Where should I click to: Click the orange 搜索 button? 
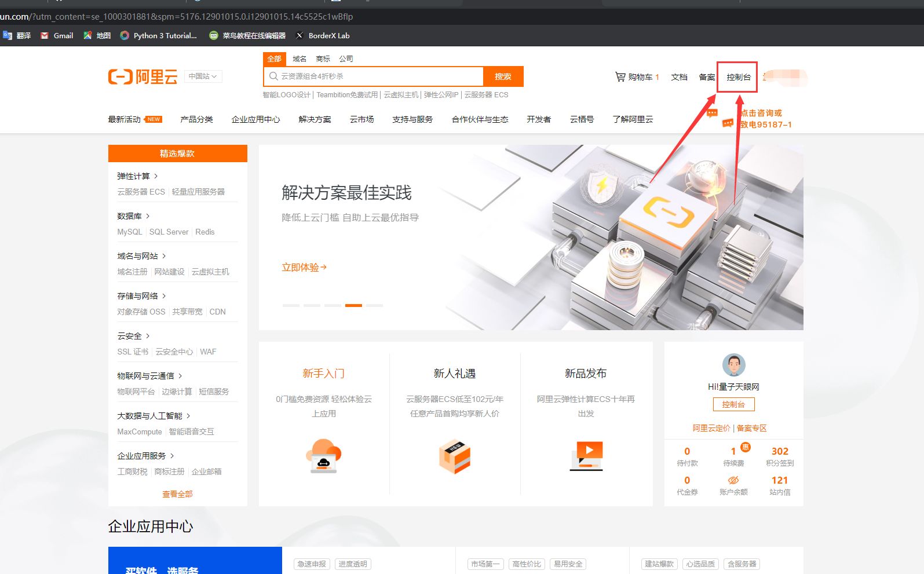coord(503,76)
